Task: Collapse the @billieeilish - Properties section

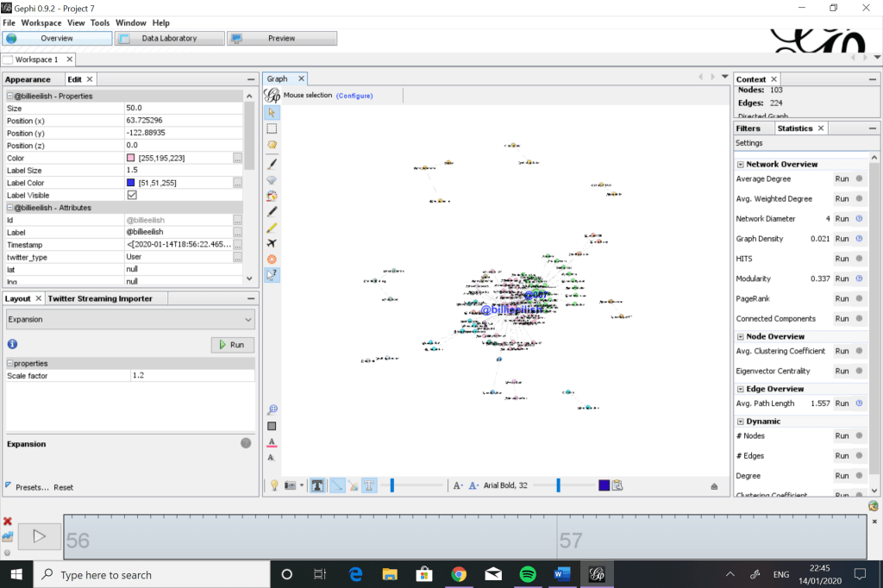Action: (9, 96)
